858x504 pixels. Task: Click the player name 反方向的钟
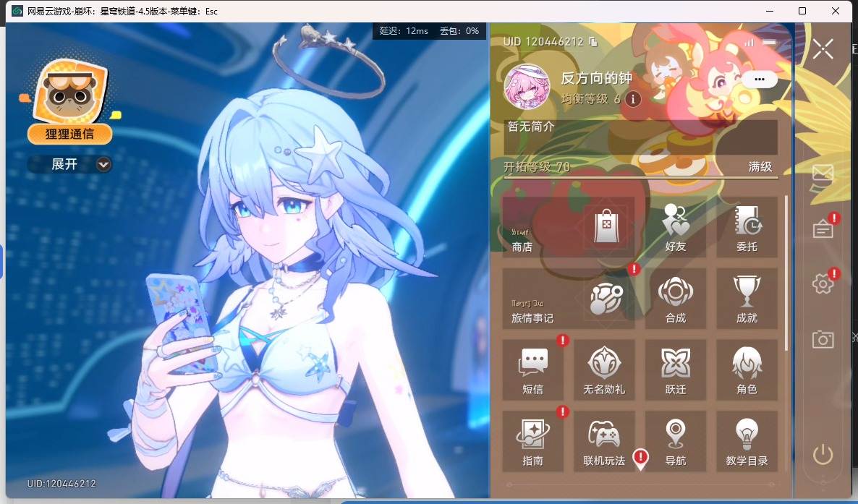[596, 78]
